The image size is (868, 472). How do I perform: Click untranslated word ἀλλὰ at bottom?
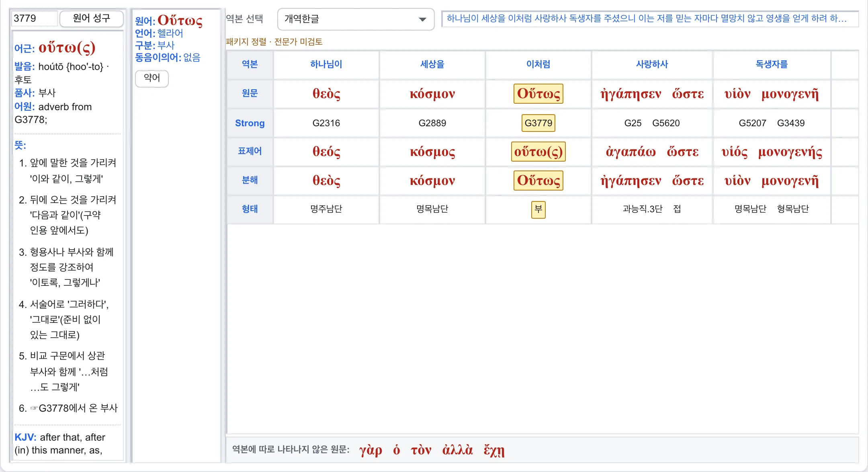pos(457,450)
